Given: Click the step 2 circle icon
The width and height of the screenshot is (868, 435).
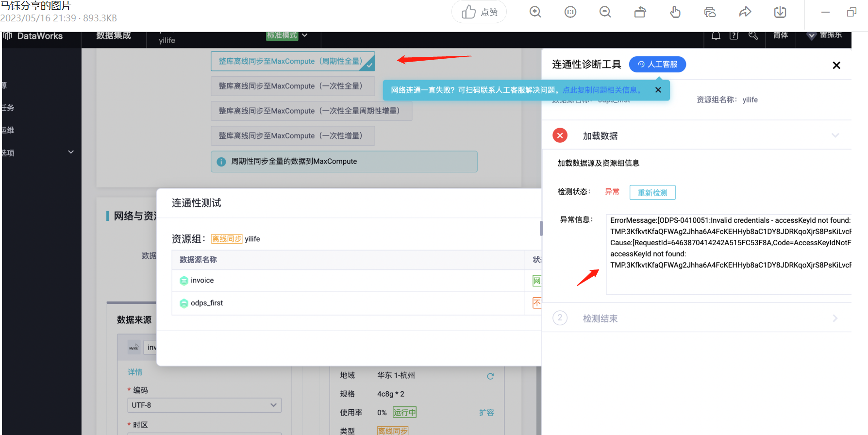Looking at the screenshot, I should pos(560,318).
